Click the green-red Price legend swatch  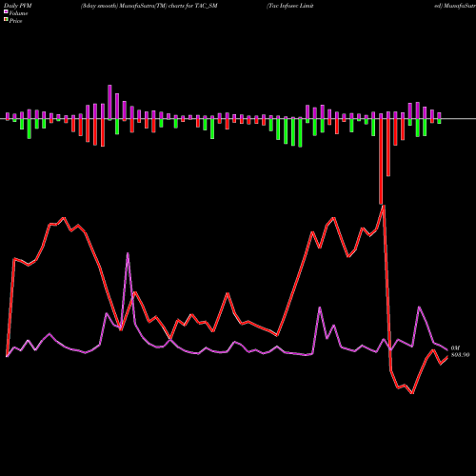coord(6,20)
